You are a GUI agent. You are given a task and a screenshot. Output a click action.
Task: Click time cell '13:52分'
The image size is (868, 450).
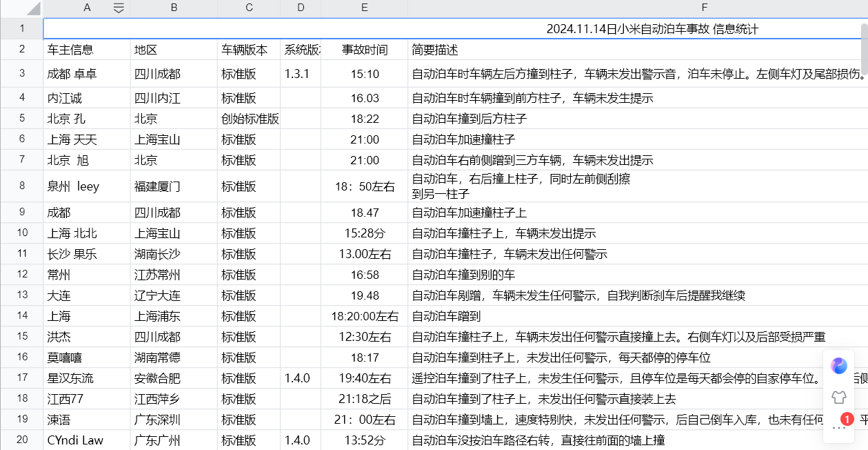365,440
